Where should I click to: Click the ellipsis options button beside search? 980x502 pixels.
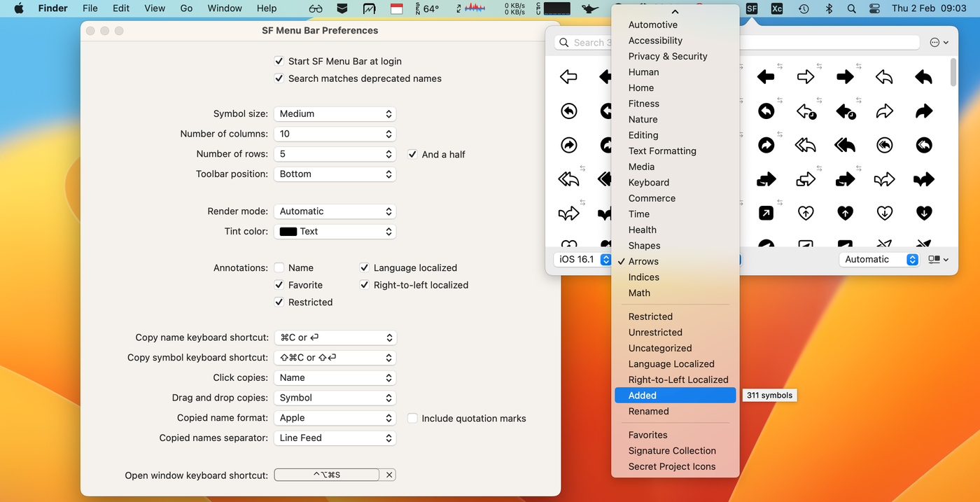pyautogui.click(x=939, y=43)
